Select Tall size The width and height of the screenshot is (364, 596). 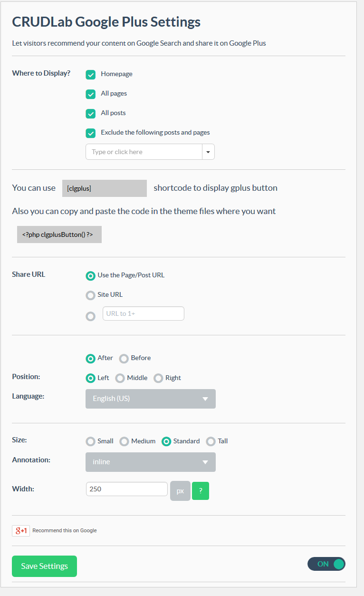[x=211, y=442]
